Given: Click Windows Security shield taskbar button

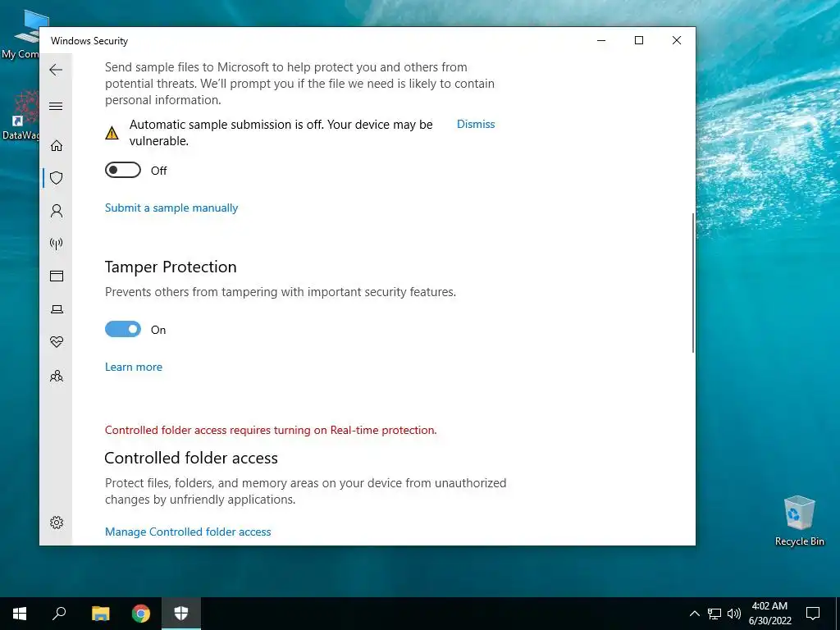Looking at the screenshot, I should 181,614.
